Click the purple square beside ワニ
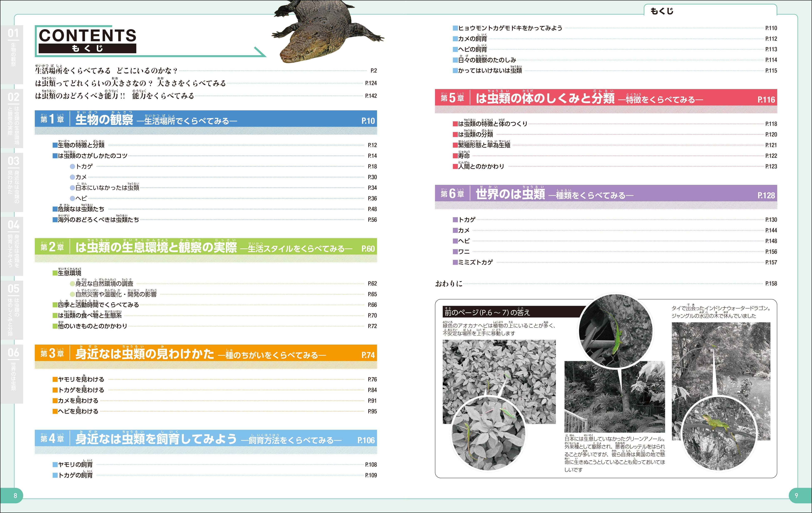The height and width of the screenshot is (513, 812). click(455, 252)
